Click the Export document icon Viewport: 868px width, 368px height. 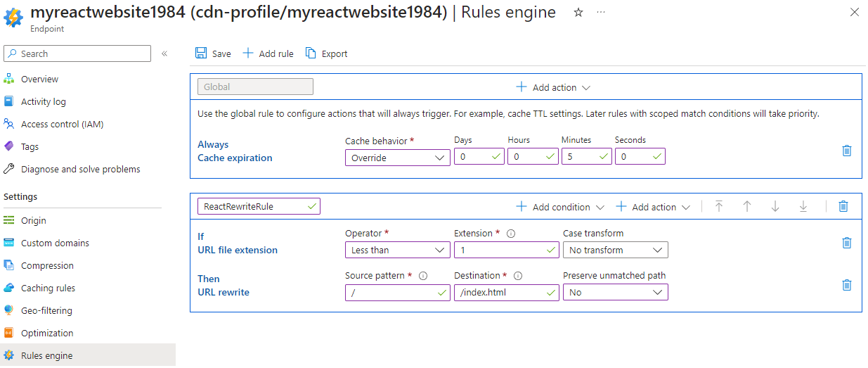tap(311, 53)
